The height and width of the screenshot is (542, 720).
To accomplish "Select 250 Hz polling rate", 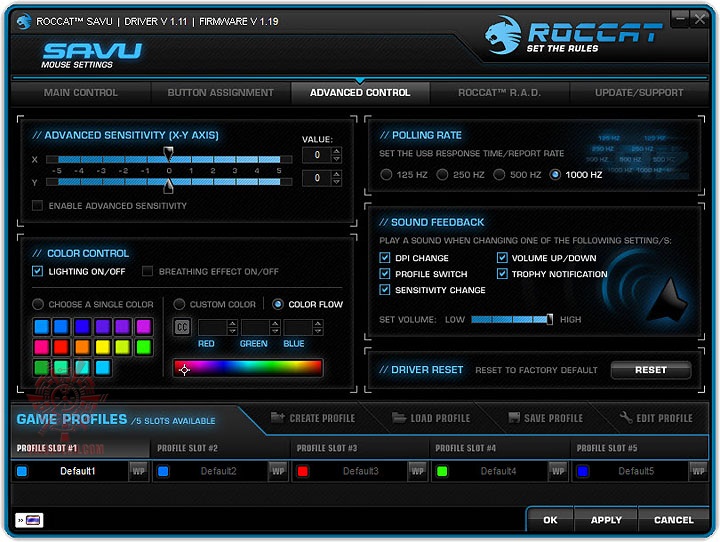I will coord(442,175).
